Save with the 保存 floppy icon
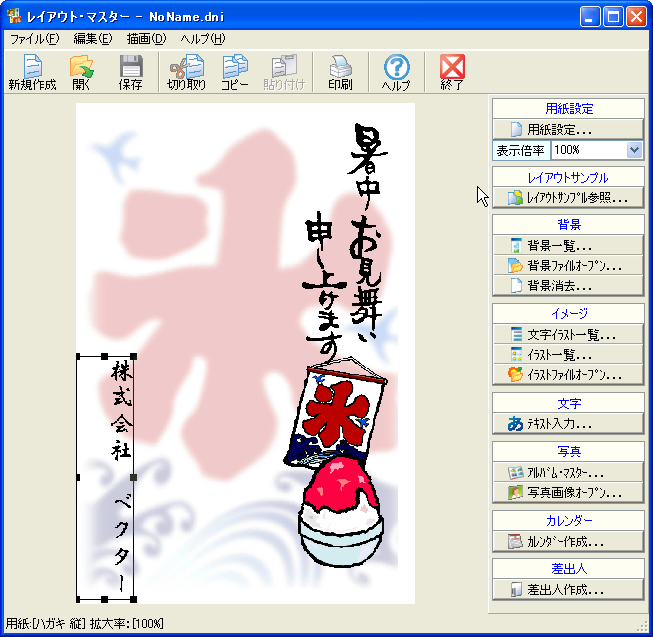653x637 pixels. click(131, 72)
